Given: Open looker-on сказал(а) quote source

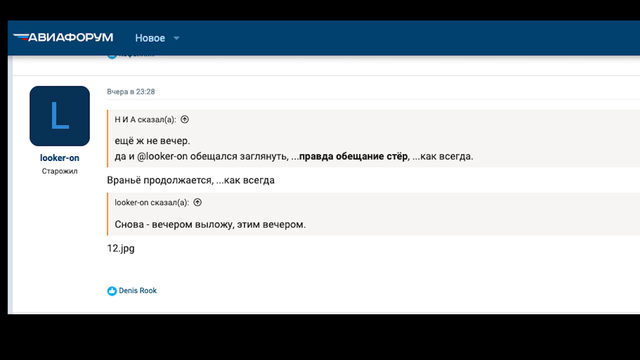Looking at the screenshot, I should tap(152, 202).
